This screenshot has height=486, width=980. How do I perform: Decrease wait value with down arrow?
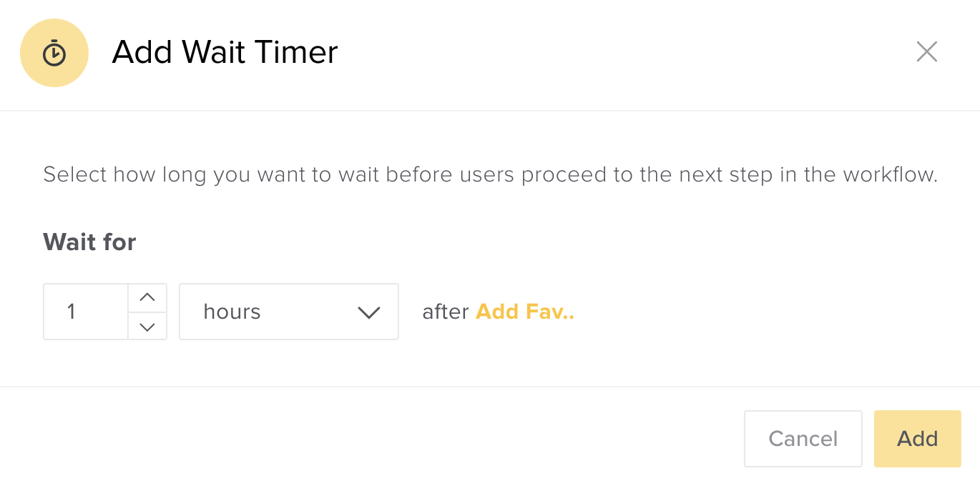click(147, 327)
